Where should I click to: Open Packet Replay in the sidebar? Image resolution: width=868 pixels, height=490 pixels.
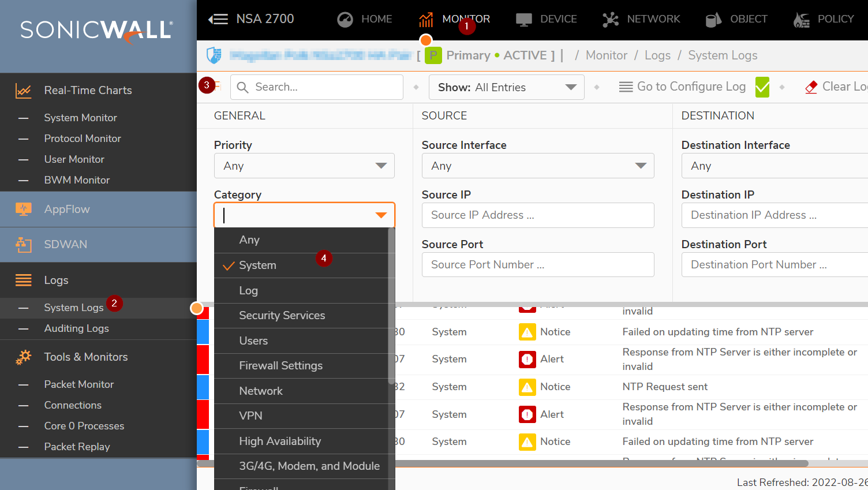[77, 447]
